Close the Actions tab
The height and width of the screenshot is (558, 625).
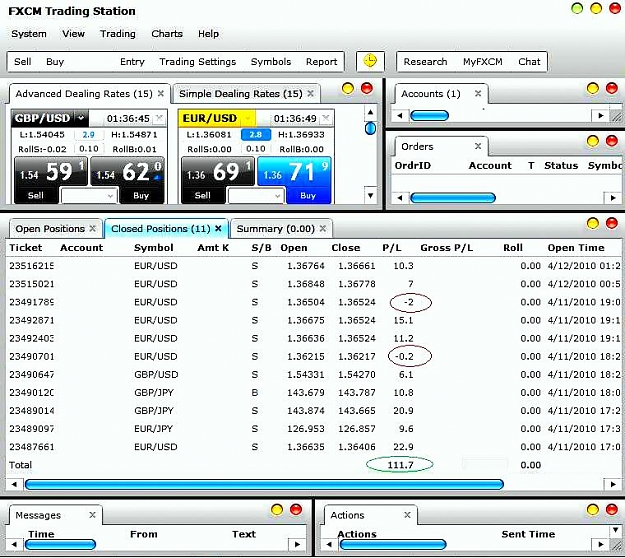407,515
